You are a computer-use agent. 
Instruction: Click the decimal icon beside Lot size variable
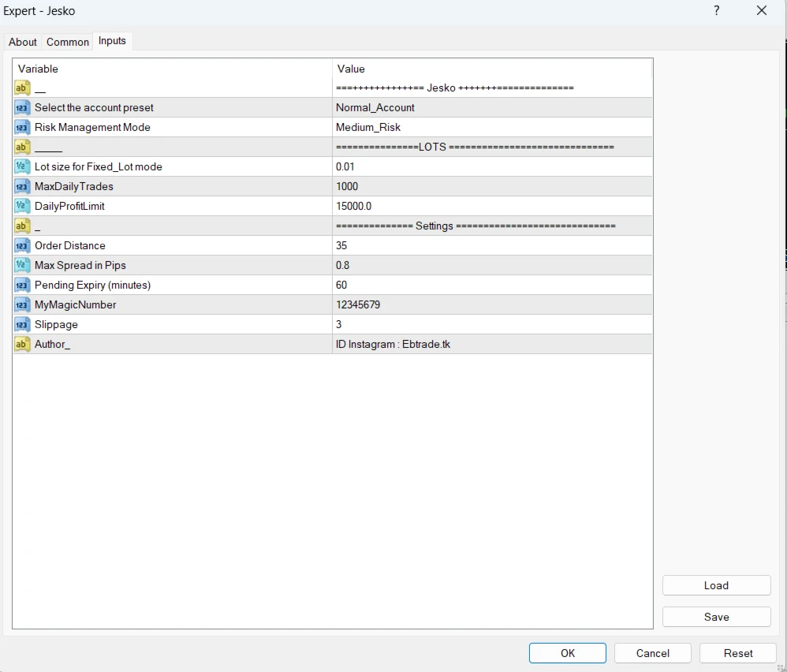point(22,166)
